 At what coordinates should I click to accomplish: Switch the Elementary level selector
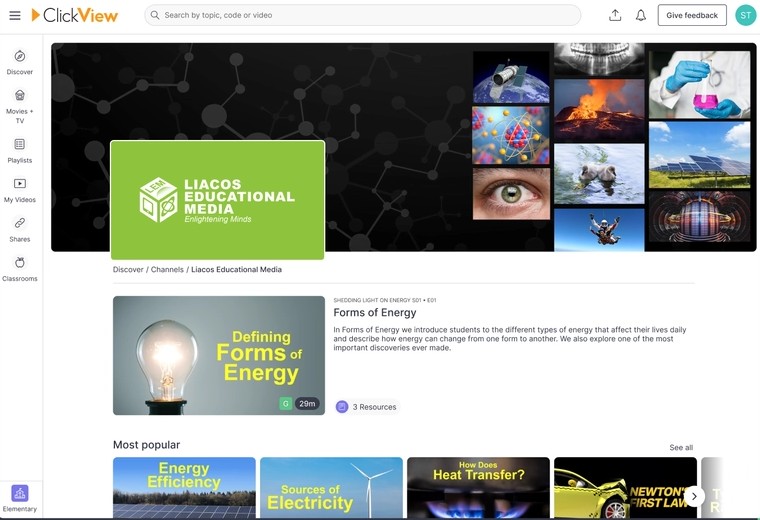(x=20, y=499)
